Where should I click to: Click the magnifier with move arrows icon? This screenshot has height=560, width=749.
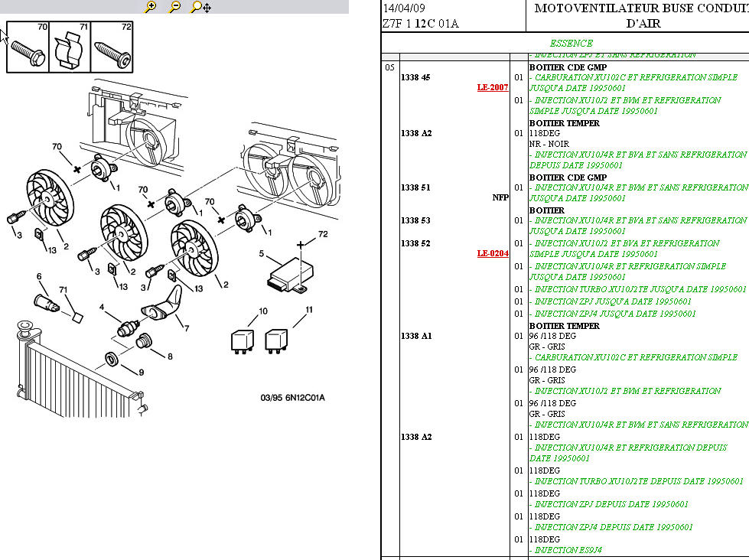200,7
